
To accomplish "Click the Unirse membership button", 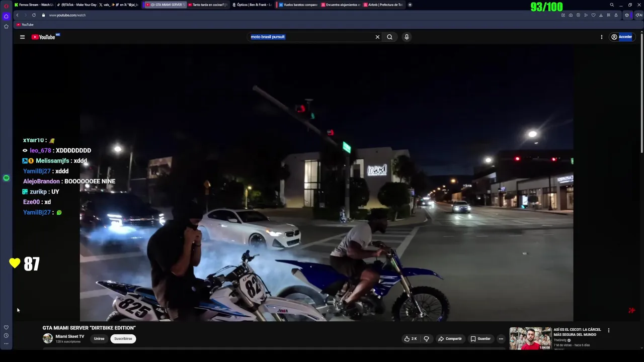I will [99, 339].
